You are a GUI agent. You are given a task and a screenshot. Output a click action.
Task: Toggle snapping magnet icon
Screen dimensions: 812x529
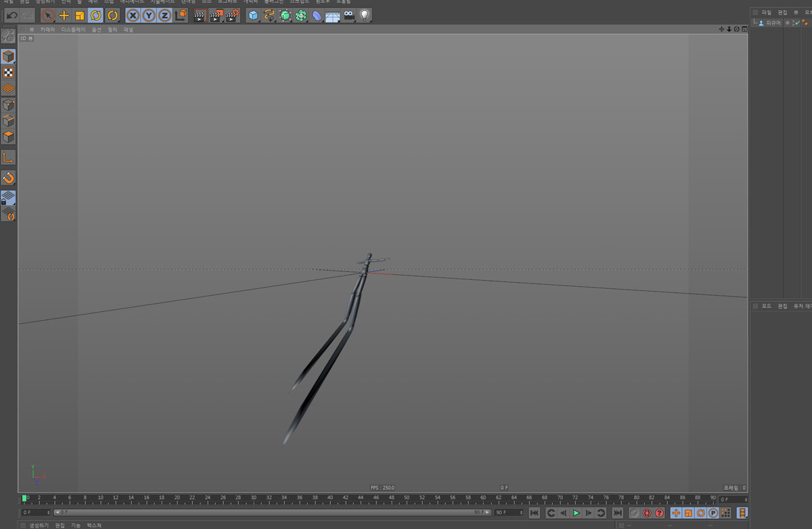(8, 178)
